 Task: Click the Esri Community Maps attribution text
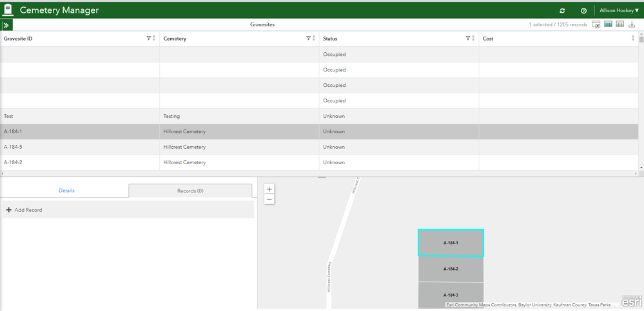pos(531,305)
